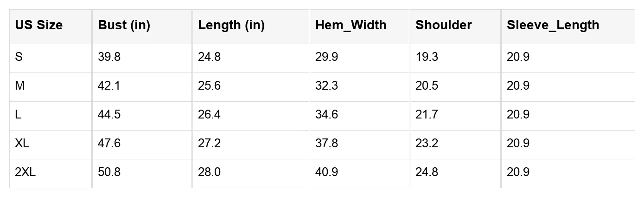
Task: Select the Sleeve_Length column header
Action: 553,25
